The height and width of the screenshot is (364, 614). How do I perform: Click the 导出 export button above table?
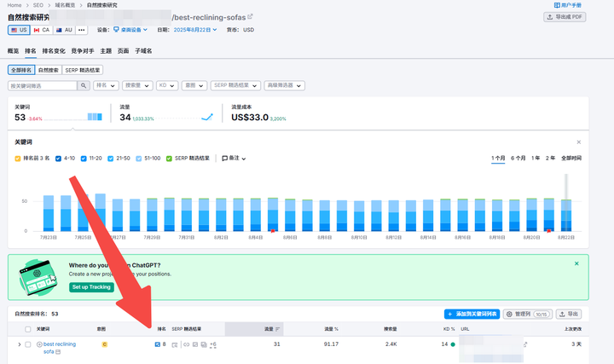(x=569, y=314)
